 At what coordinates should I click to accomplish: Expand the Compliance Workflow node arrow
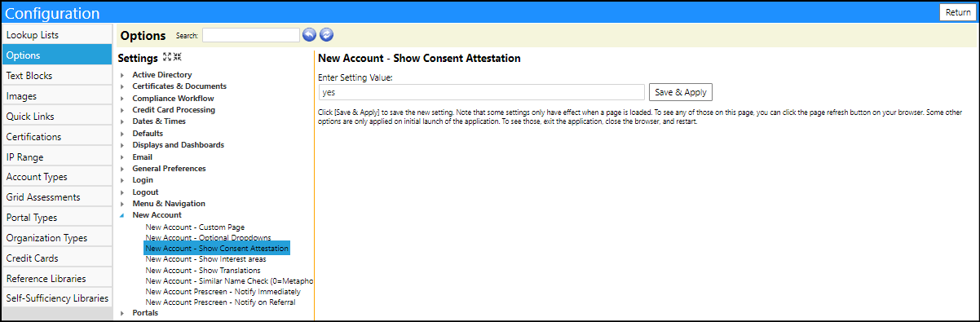(122, 99)
